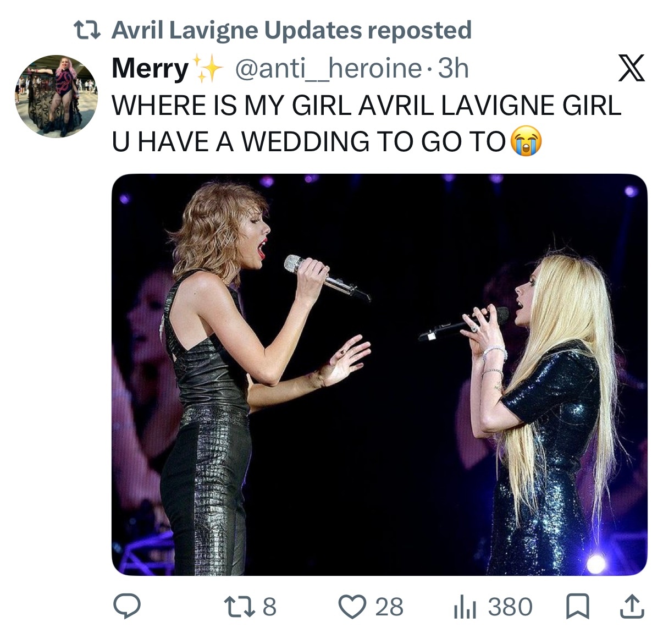Open Merry's profile avatar picture
Viewport: 663px width, 644px height.
tap(57, 96)
